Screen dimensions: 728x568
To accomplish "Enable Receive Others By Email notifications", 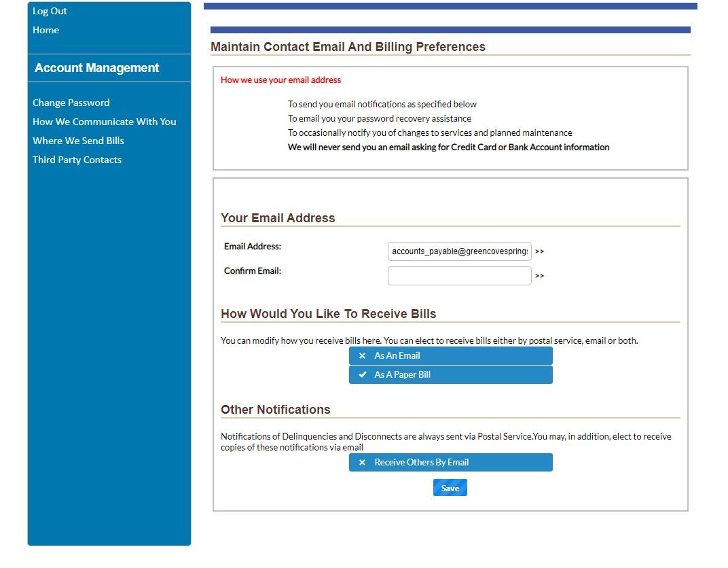I will 450,462.
